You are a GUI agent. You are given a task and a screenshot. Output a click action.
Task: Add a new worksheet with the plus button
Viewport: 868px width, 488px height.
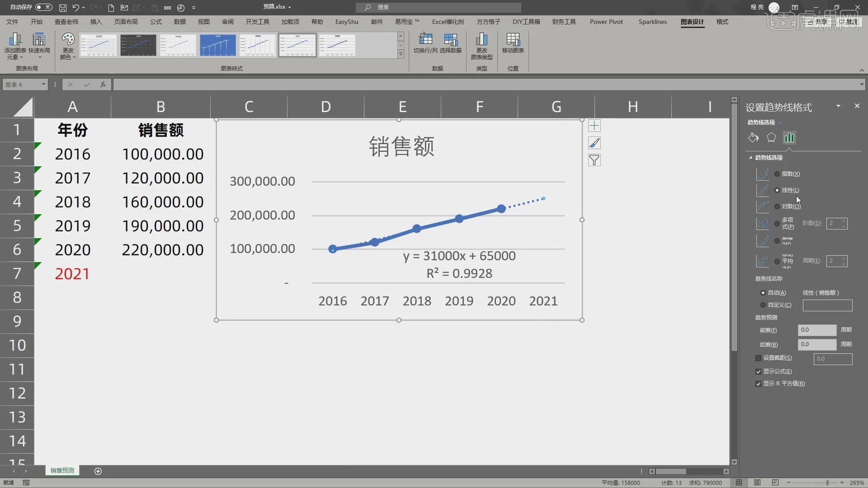(x=98, y=471)
